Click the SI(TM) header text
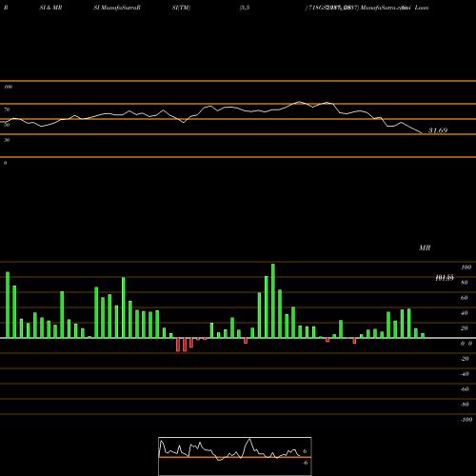 point(181,8)
